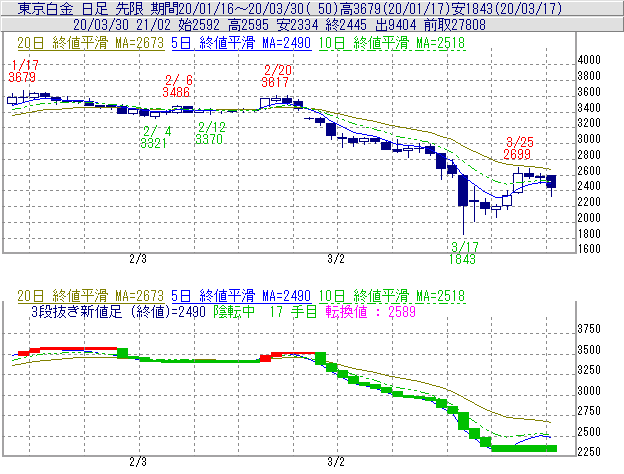Click the 東京白金 日足 先限 title text
Screen dimensions: 624x474
click(81, 8)
